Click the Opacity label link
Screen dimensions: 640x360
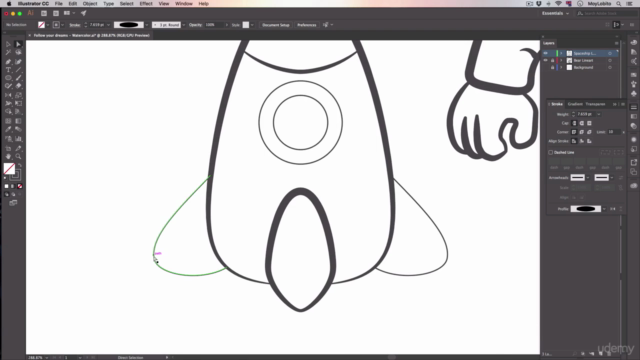tap(196, 25)
